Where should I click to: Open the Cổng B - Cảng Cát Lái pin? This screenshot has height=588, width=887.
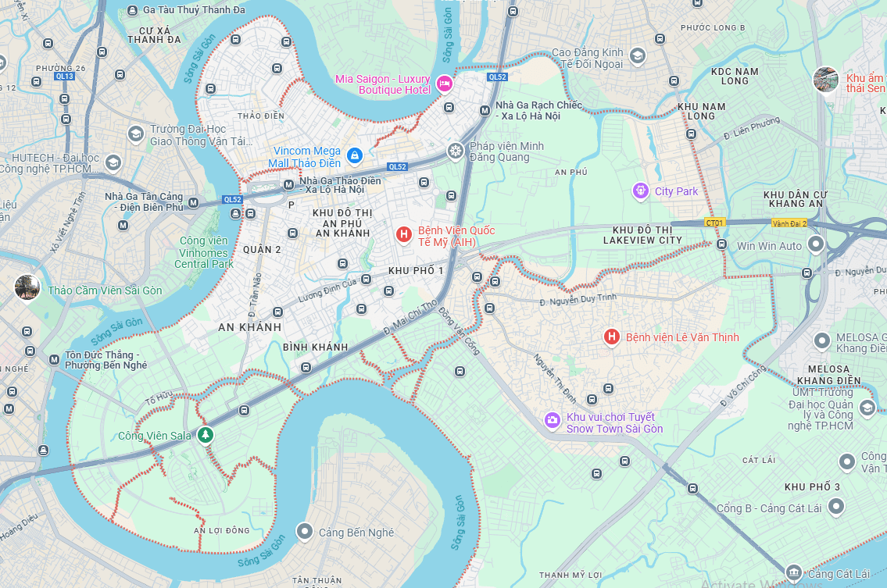click(836, 506)
